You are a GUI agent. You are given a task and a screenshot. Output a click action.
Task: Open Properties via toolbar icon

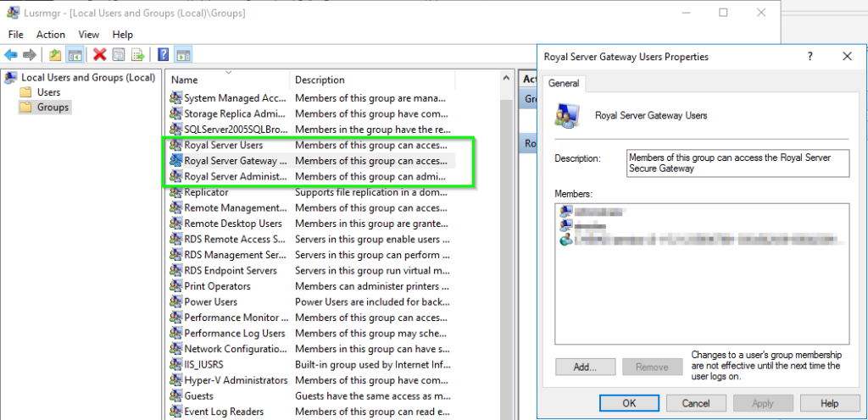(119, 55)
